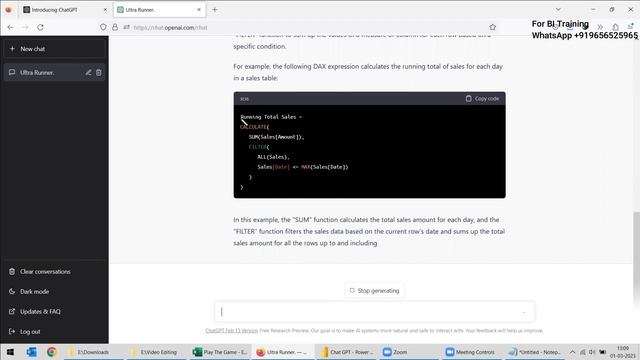Copy code from the DAX snippet
This screenshot has height=360, width=640.
[x=482, y=98]
